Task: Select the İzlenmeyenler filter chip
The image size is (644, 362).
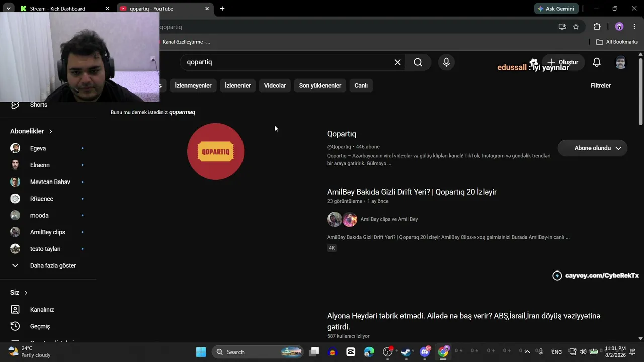Action: 193,86
